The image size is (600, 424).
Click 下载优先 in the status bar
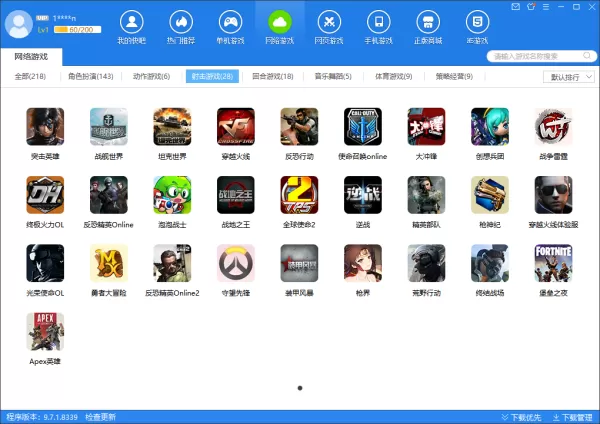pos(521,417)
